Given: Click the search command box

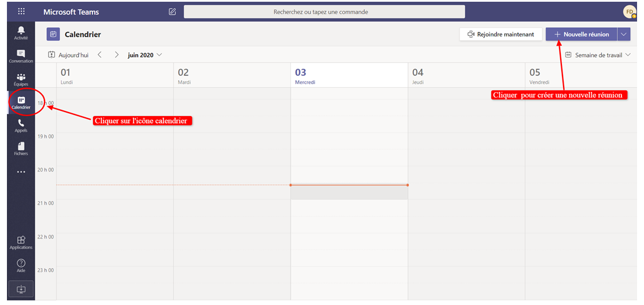Looking at the screenshot, I should pos(324,12).
